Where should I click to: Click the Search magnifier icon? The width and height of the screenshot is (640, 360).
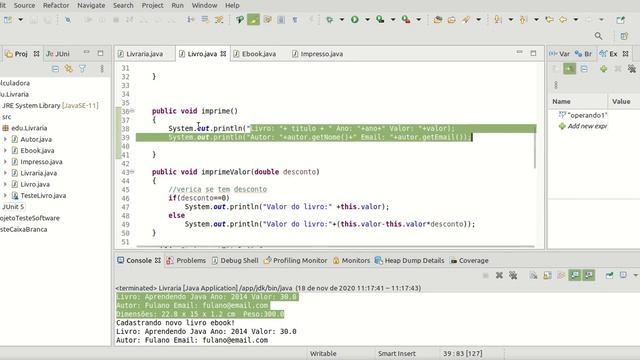click(598, 36)
